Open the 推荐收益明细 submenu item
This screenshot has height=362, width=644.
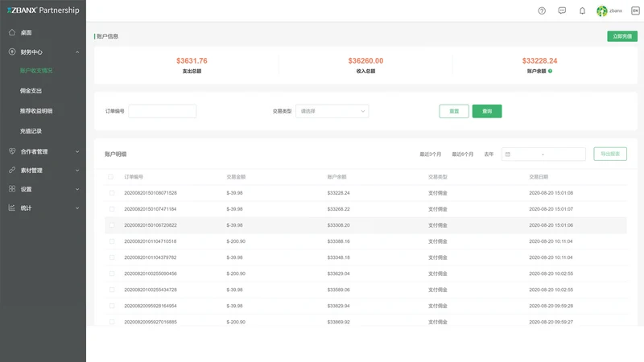[x=36, y=111]
